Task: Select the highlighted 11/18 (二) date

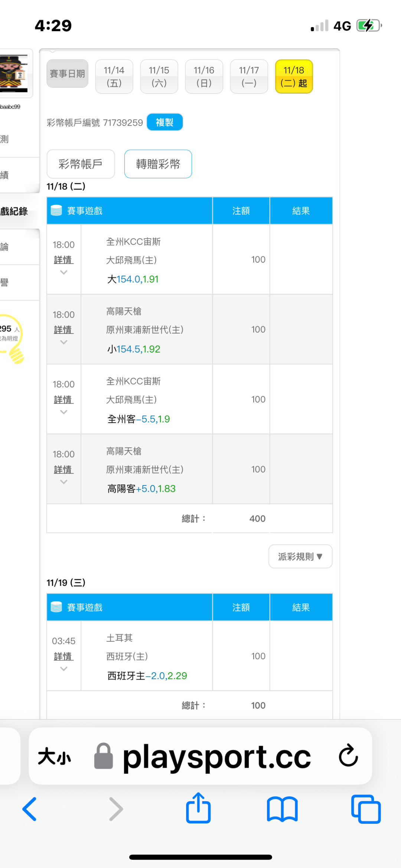Action: click(294, 76)
